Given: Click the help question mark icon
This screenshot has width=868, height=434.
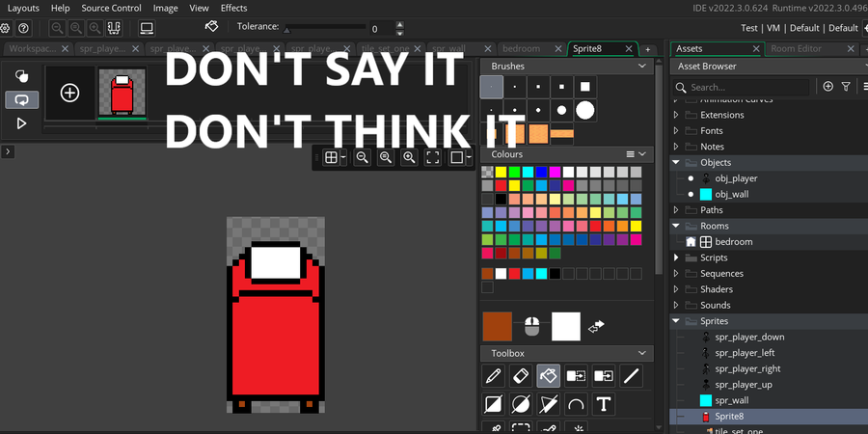Looking at the screenshot, I should pos(23,28).
